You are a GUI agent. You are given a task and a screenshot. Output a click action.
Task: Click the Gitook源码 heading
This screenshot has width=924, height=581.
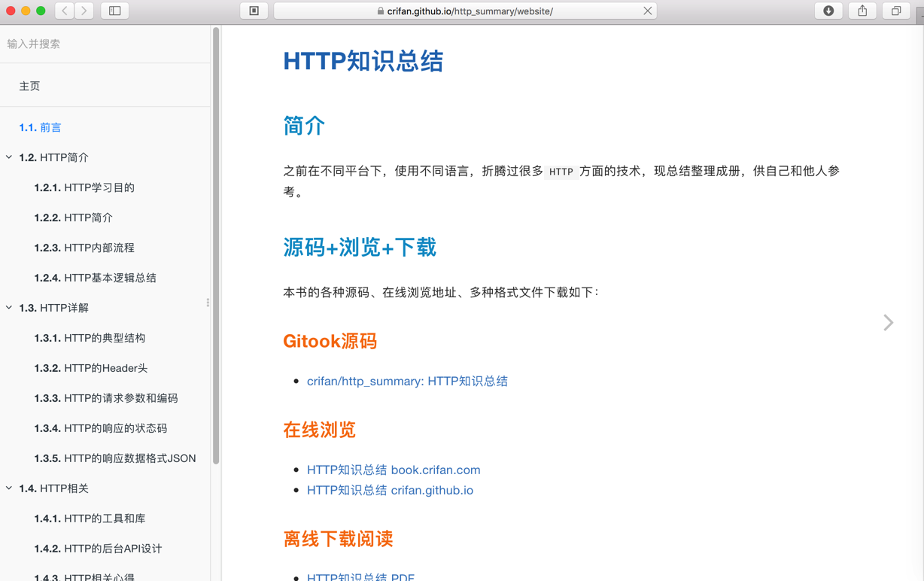330,341
